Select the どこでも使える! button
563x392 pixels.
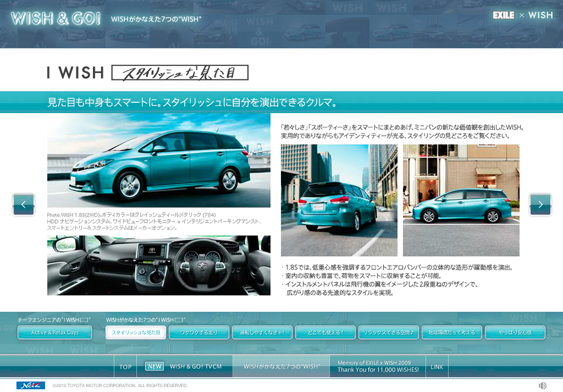click(325, 332)
